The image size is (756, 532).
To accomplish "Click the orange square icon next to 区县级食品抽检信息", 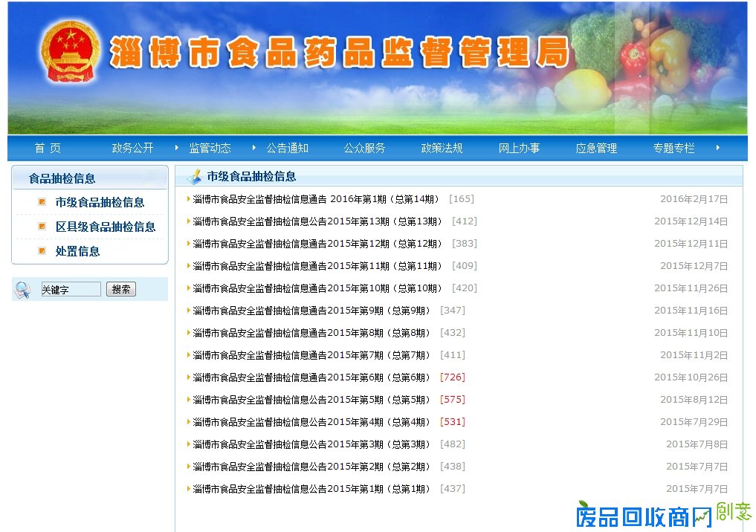I will (x=42, y=227).
